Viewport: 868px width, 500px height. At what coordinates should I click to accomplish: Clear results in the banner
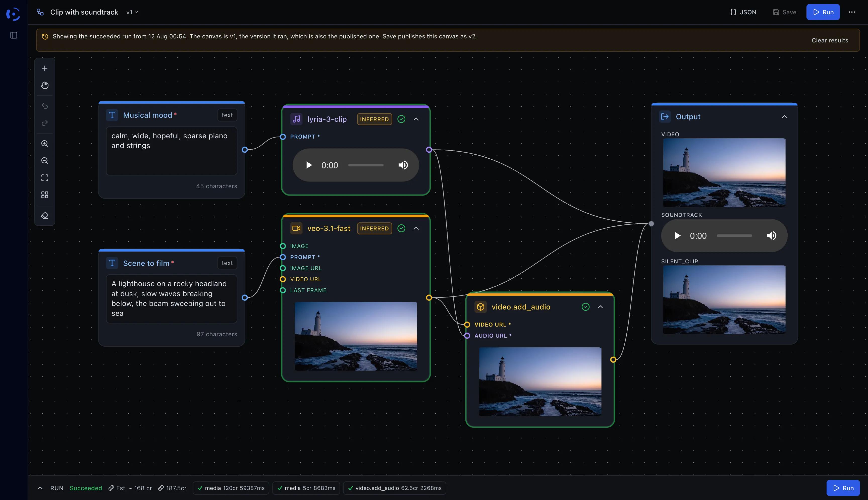pos(830,40)
